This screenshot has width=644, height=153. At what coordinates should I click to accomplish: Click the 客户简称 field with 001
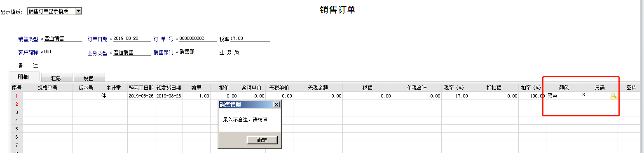[63, 52]
